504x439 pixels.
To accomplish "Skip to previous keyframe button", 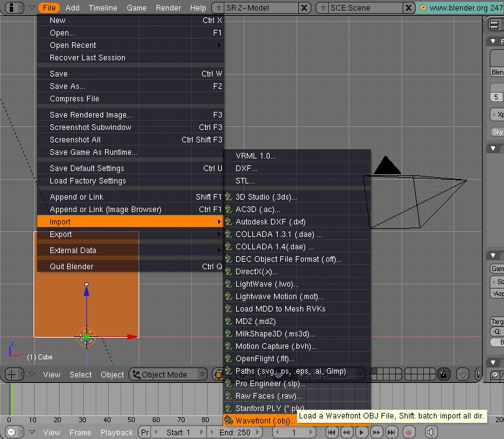I will click(x=347, y=432).
